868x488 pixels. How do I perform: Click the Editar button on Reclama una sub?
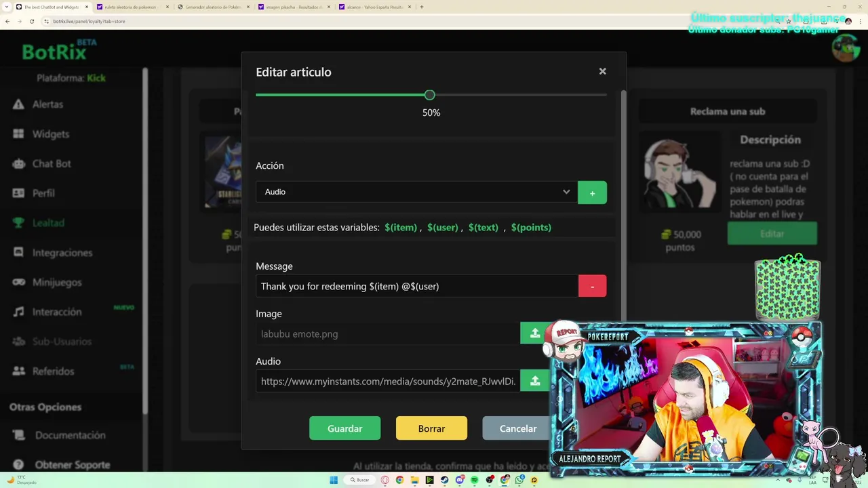pyautogui.click(x=772, y=234)
